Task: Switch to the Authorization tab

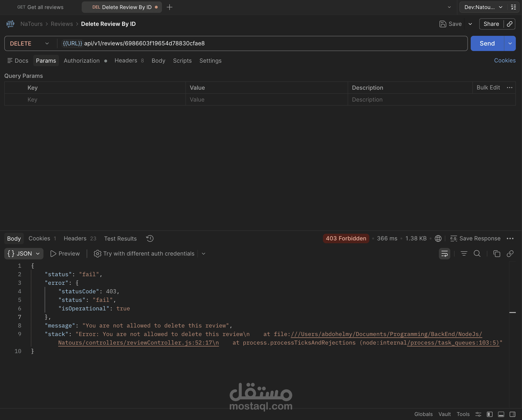Action: tap(82, 61)
